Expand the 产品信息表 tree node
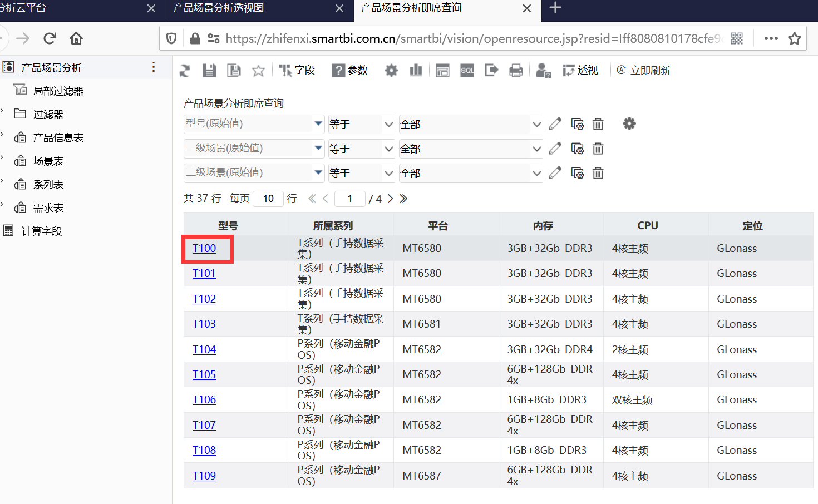The image size is (818, 504). tap(2, 135)
